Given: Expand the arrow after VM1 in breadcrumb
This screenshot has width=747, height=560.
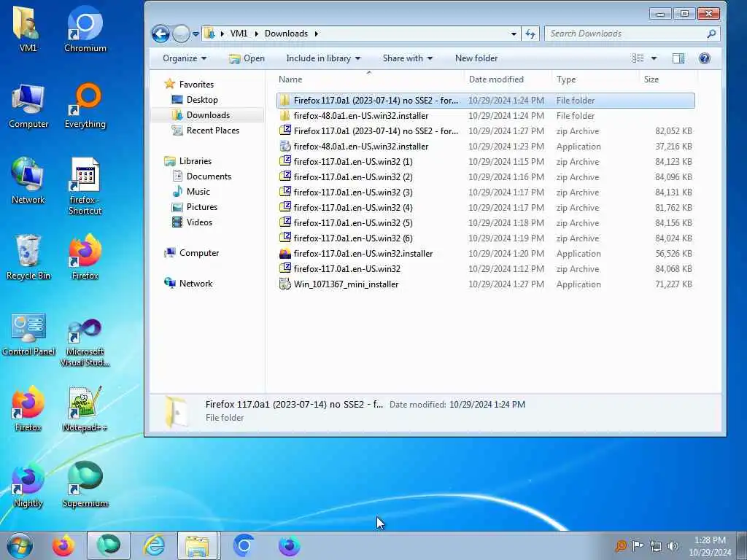Looking at the screenshot, I should [x=256, y=34].
